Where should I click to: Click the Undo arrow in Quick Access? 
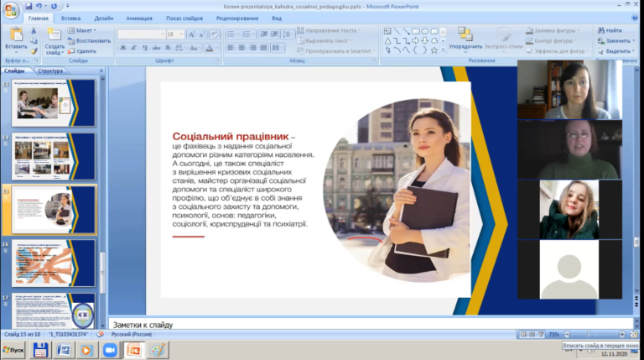click(x=39, y=6)
